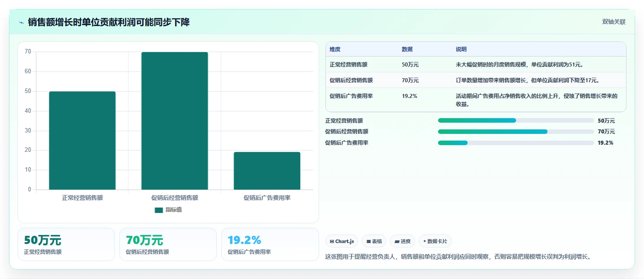The height and width of the screenshot is (279, 644).
Task: Click the 50 tick on the y-axis
Action: [x=28, y=91]
